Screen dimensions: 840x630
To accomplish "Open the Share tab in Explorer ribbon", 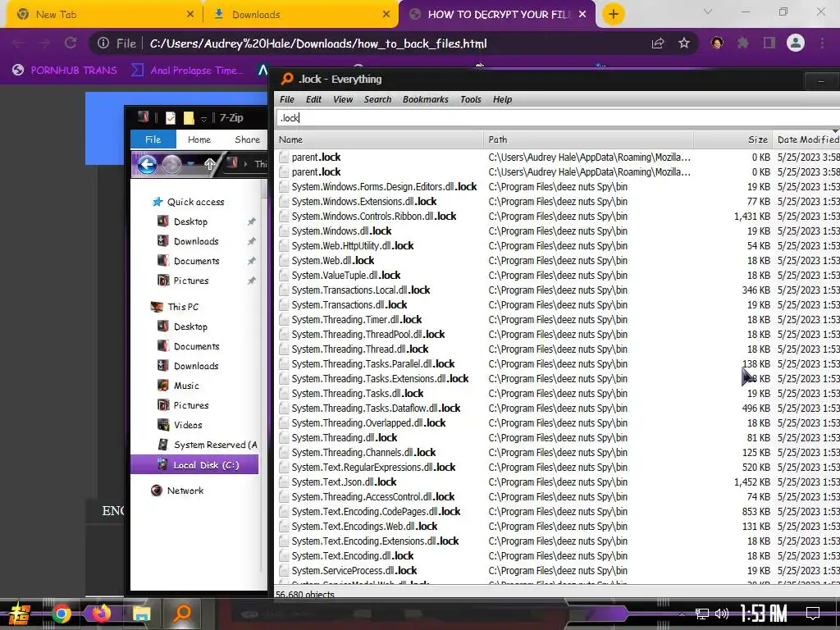I will (247, 139).
